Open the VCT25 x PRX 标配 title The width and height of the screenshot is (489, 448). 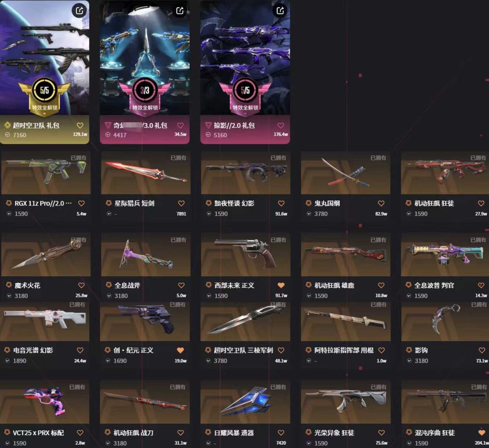click(x=38, y=433)
